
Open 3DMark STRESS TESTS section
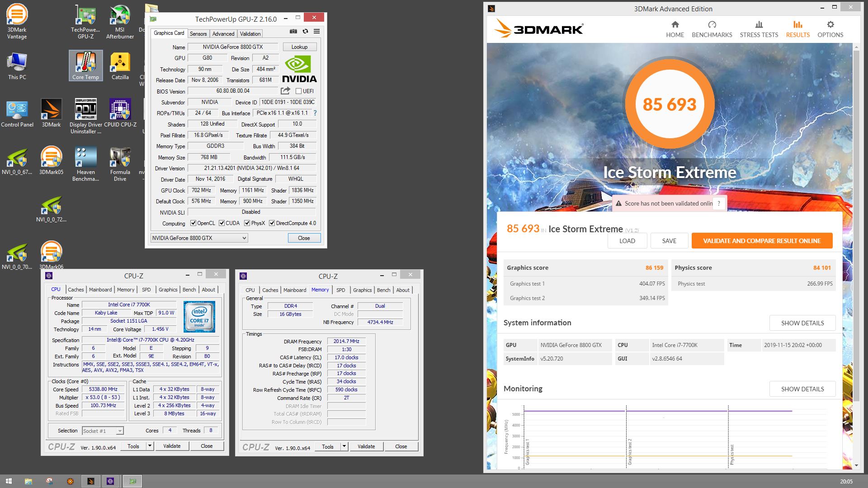[x=759, y=29]
